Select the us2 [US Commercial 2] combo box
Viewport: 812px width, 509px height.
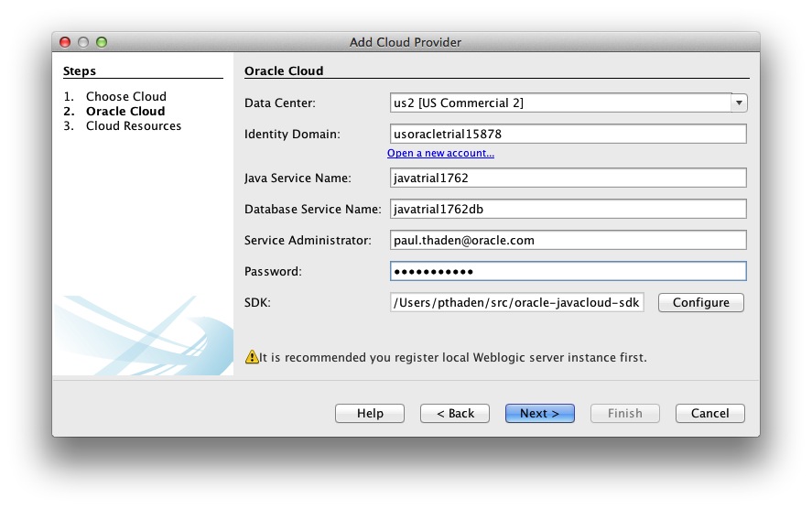(x=568, y=103)
